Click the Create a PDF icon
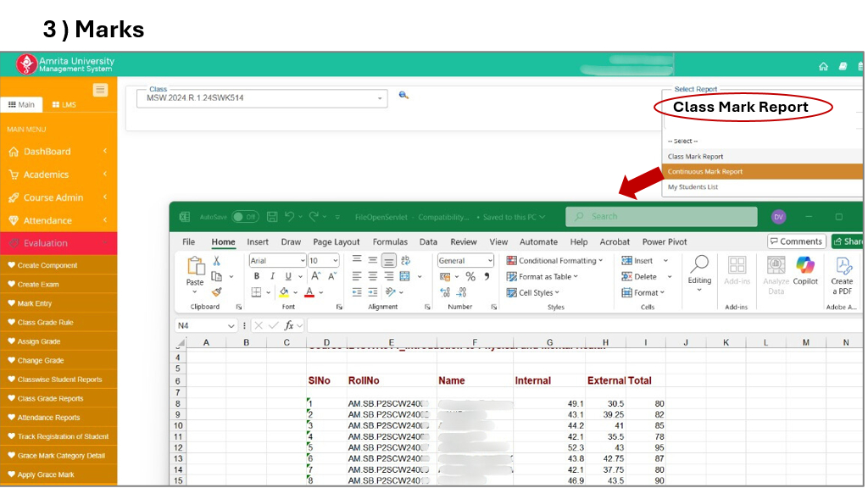This screenshot has height=488, width=868. tap(842, 270)
